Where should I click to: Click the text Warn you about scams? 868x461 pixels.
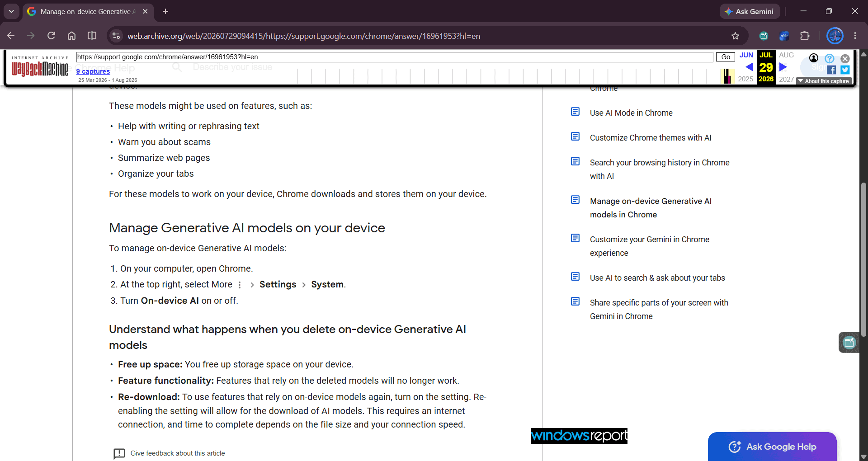coord(164,142)
